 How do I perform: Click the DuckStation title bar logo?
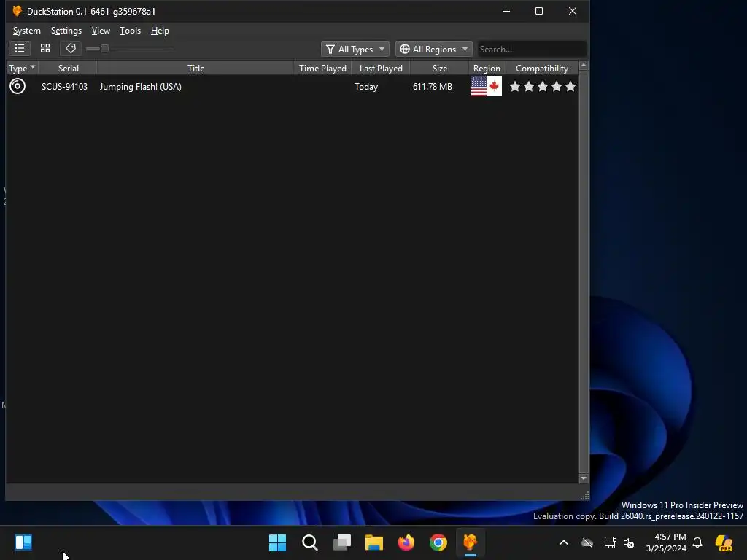click(x=18, y=11)
